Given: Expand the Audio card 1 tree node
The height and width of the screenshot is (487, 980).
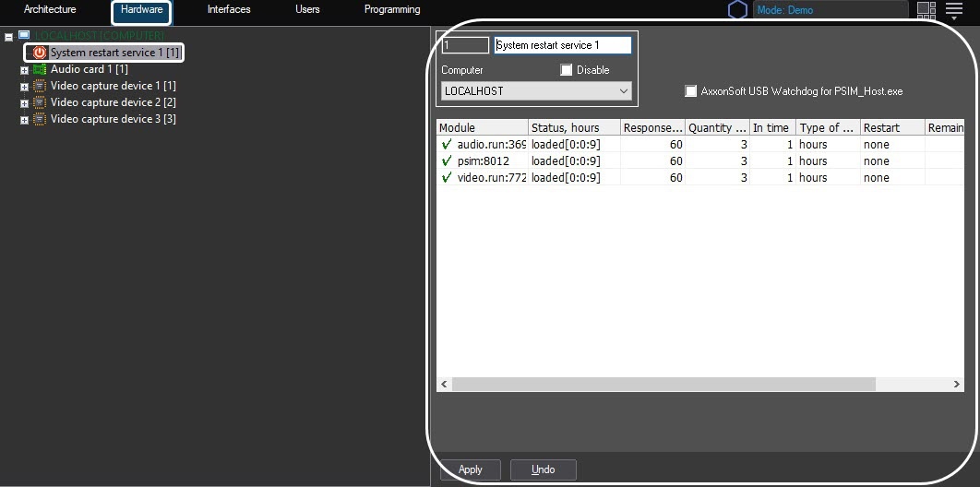Looking at the screenshot, I should tap(24, 70).
